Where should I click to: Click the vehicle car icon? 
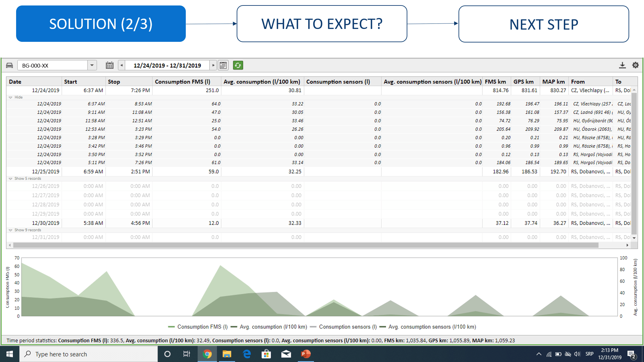point(10,65)
